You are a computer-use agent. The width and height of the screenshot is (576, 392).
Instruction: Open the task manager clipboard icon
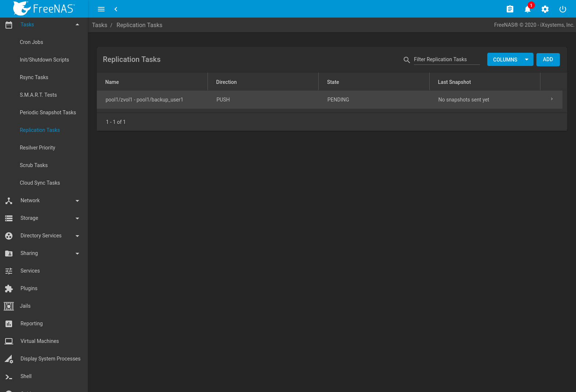[x=510, y=9]
